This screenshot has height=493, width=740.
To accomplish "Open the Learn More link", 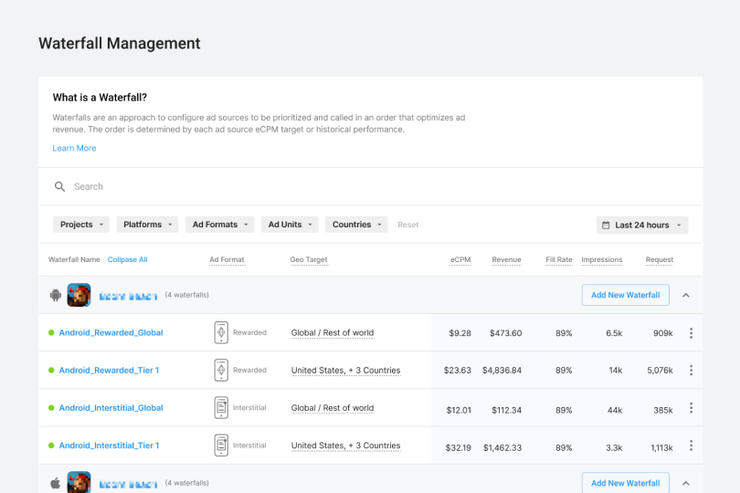I will [74, 148].
